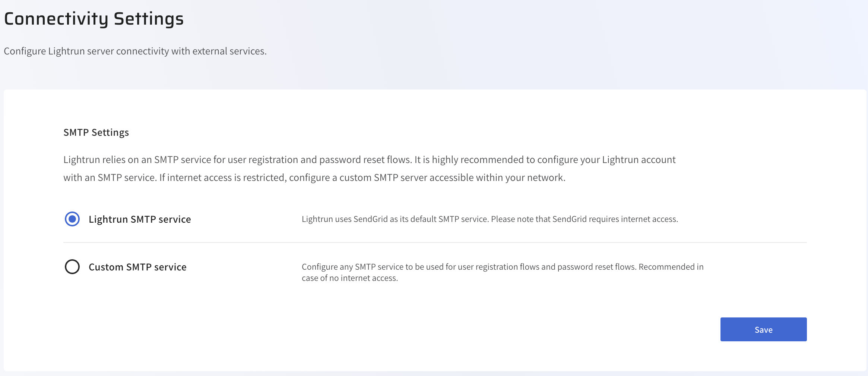Click the word 'Lightrun' in the page subtitle
868x376 pixels.
coord(66,51)
